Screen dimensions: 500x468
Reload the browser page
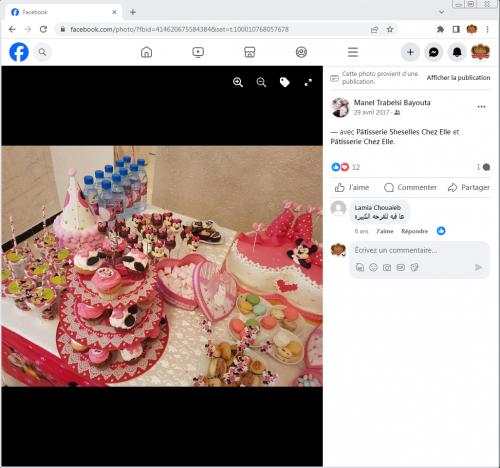pos(43,29)
